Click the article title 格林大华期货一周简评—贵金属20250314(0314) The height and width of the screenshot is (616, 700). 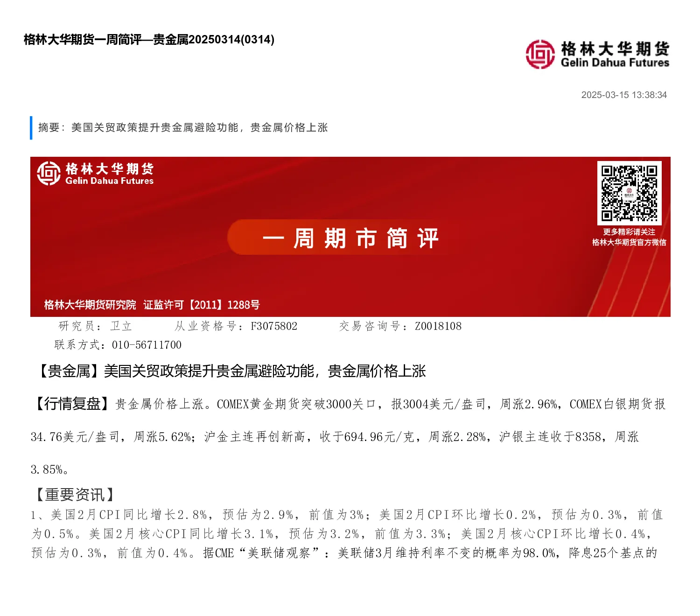pos(149,39)
